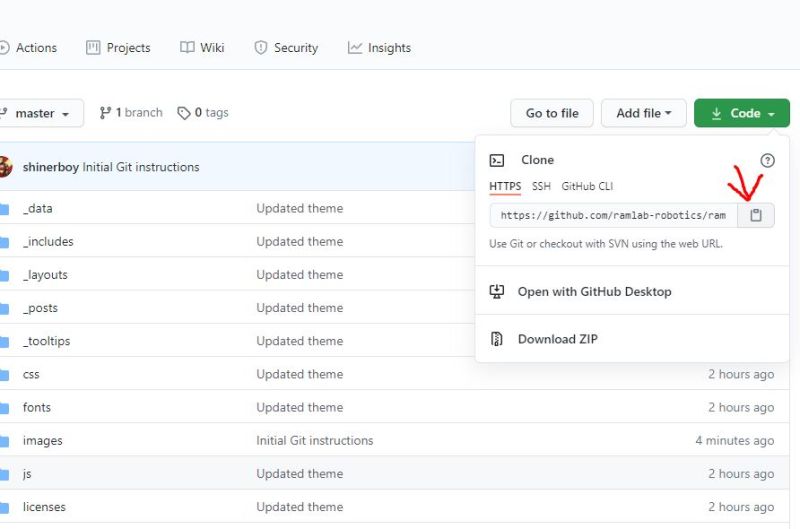This screenshot has height=529, width=800.
Task: Click the zip file icon
Action: click(496, 339)
